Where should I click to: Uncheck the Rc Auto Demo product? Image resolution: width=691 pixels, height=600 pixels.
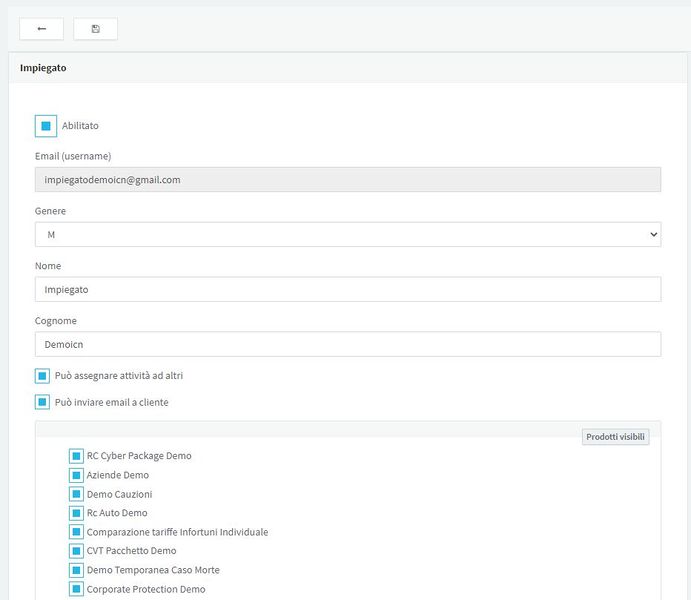[x=76, y=513]
